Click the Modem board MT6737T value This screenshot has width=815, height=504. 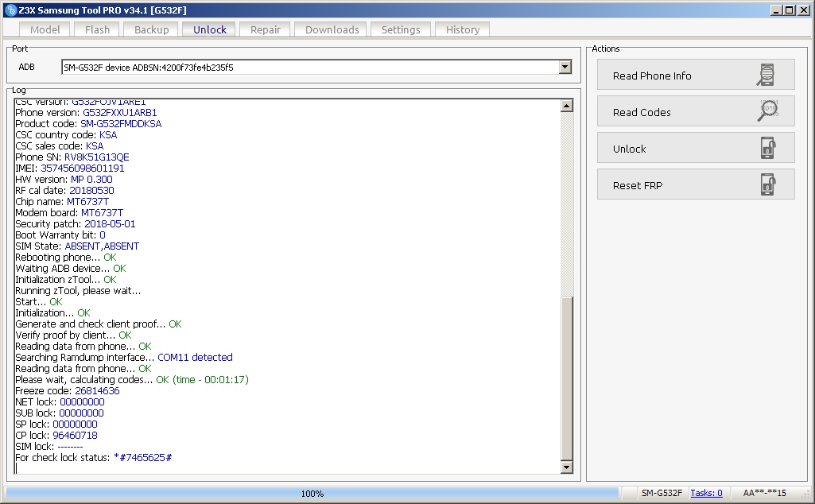102,213
